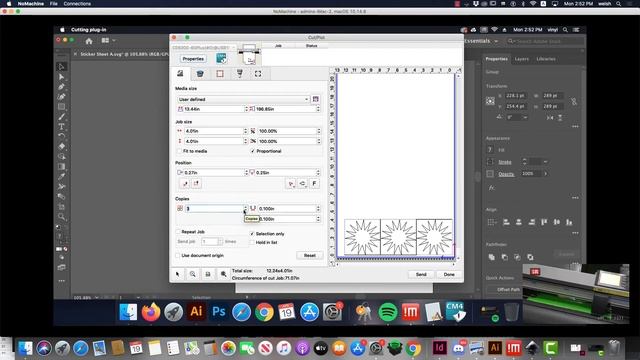Viewport: 640px width, 360px height.
Task: Click the second position alignment icon
Action: coord(196,184)
